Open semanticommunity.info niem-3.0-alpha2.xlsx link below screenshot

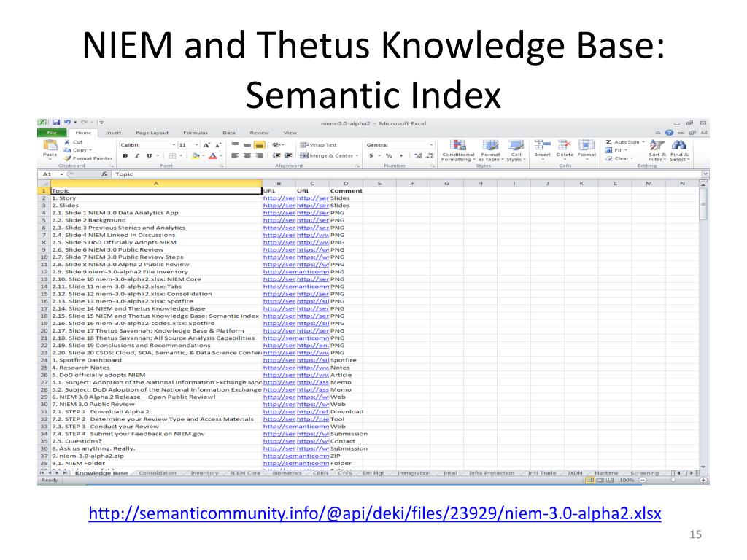coord(375,513)
